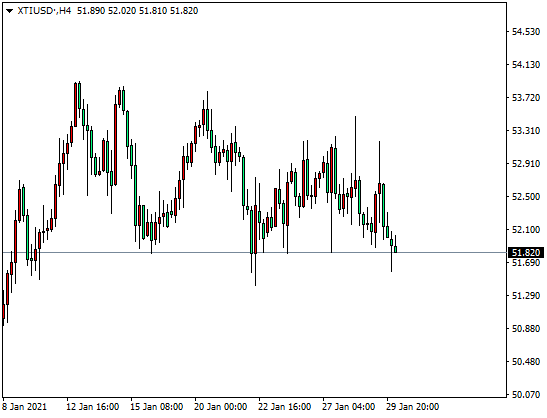Select the 27 Jan 04:00 time label
This screenshot has height=418, width=547.
349,407
